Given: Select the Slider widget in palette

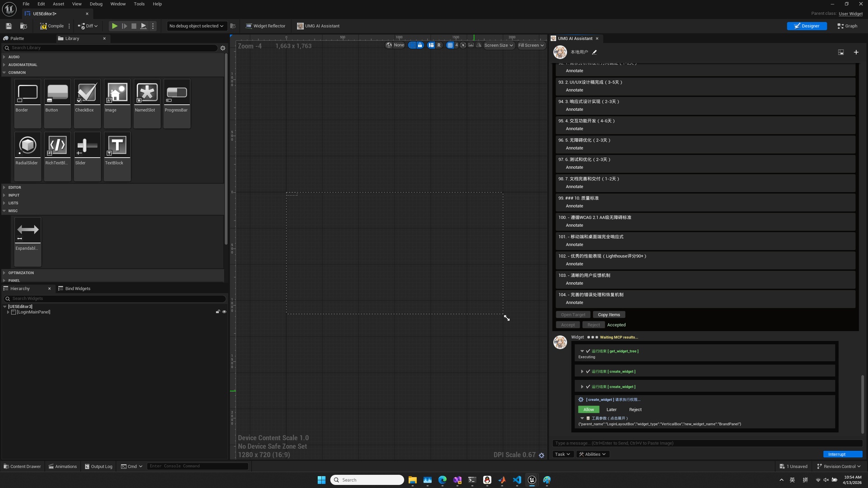Looking at the screenshot, I should [x=87, y=156].
